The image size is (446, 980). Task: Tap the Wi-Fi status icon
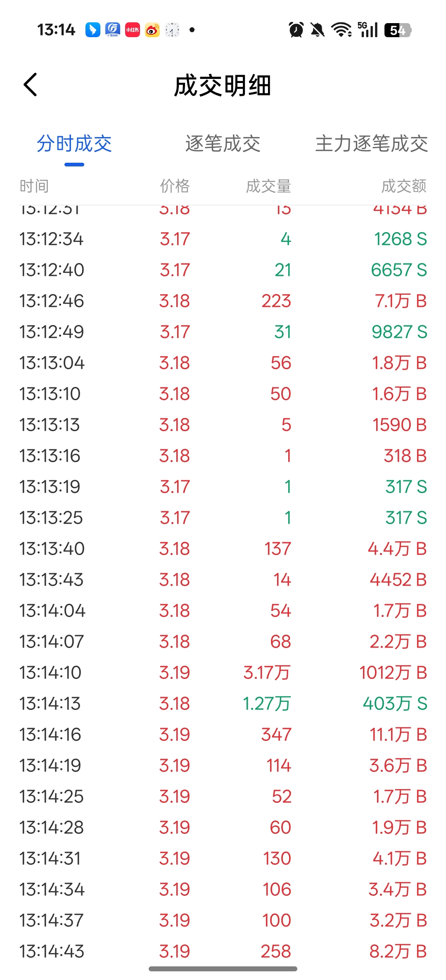[x=342, y=30]
